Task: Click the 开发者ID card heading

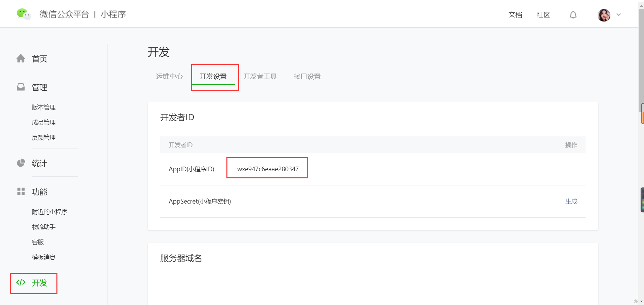Action: click(177, 117)
